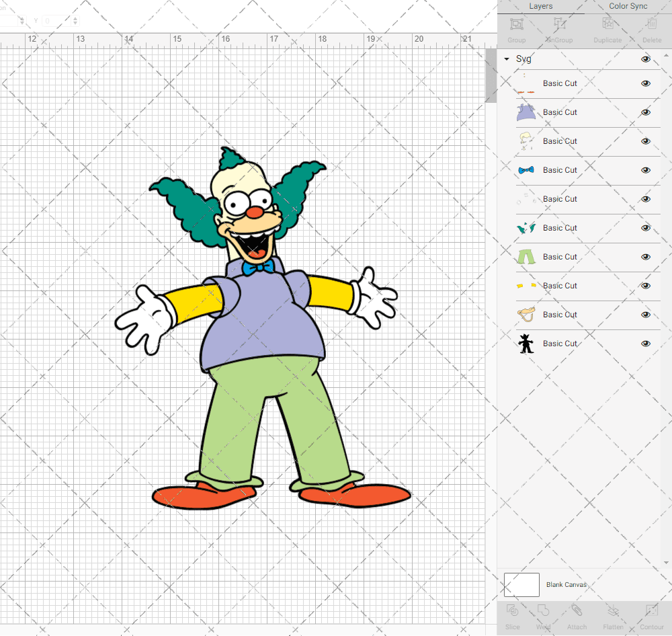Select the green pants layer thumbnail
This screenshot has height=636, width=672.
(526, 257)
